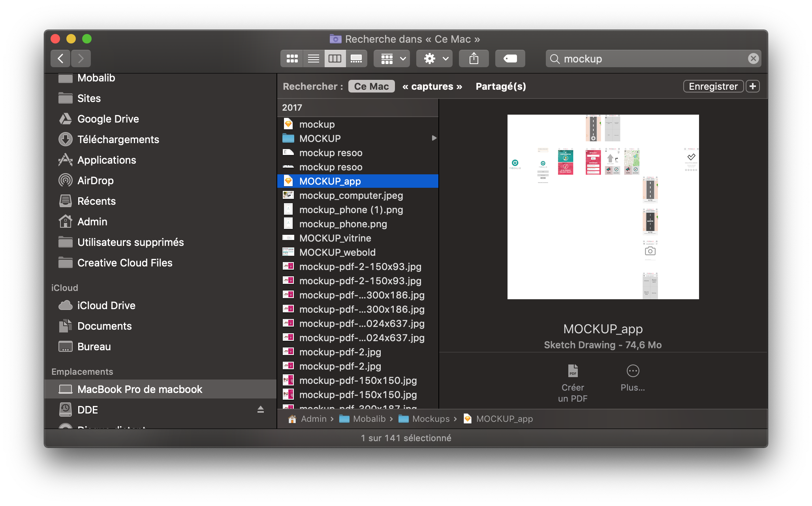Viewport: 812px width, 506px height.
Task: Open the Plus... quick actions
Action: pyautogui.click(x=632, y=378)
